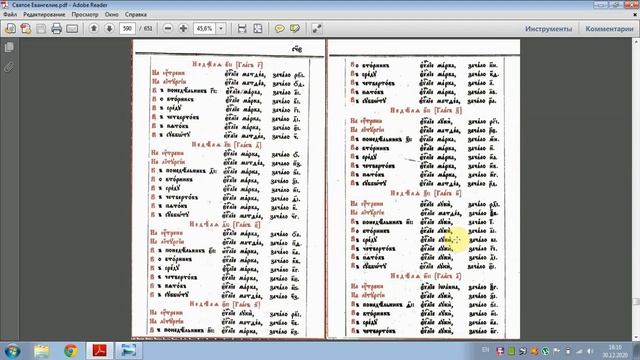640x360 pixels.
Task: Select the highlight text tool
Action: [x=295, y=29]
